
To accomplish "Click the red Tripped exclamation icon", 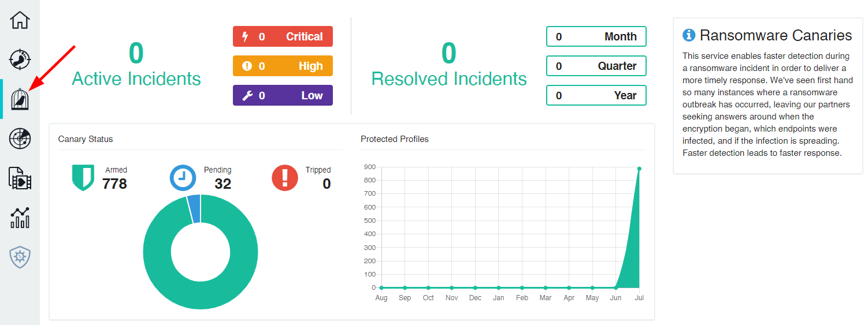I will [x=285, y=177].
